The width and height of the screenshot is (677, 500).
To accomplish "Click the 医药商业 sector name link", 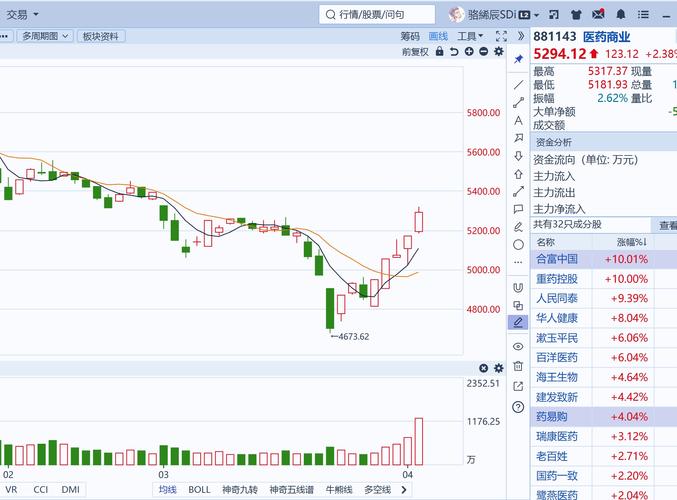I will (x=607, y=37).
